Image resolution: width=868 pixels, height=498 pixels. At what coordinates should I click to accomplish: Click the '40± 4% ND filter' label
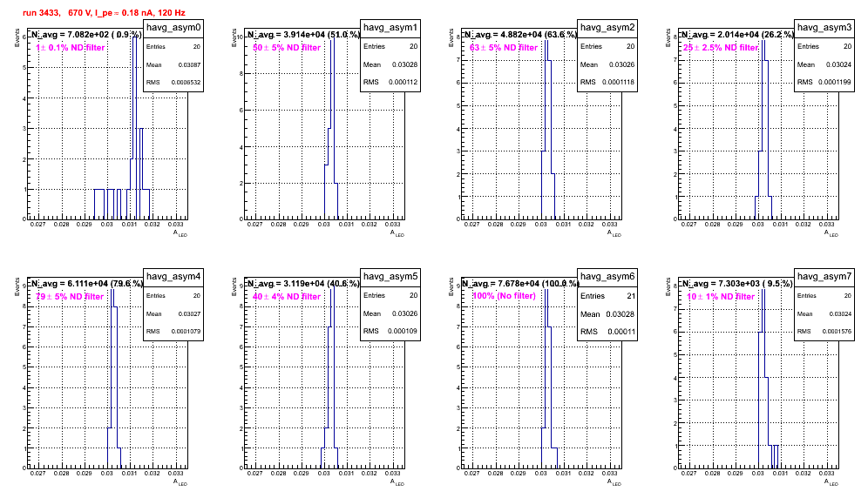pyautogui.click(x=287, y=297)
